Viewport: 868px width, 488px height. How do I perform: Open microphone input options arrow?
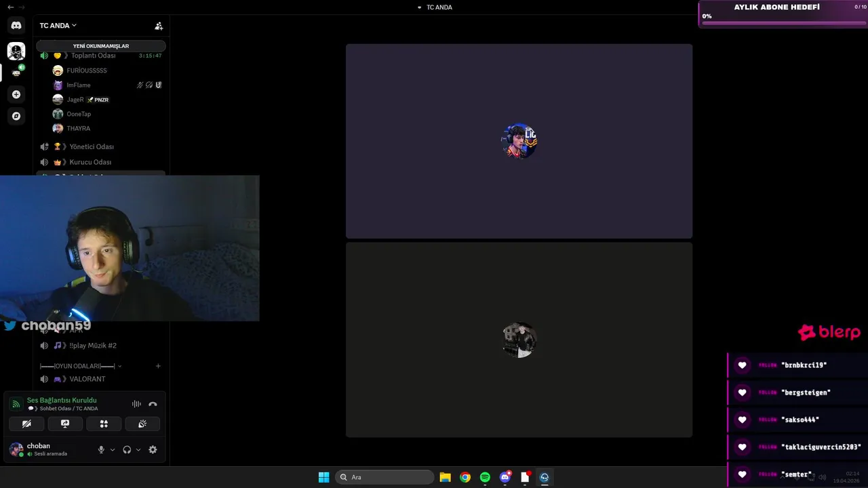(113, 449)
